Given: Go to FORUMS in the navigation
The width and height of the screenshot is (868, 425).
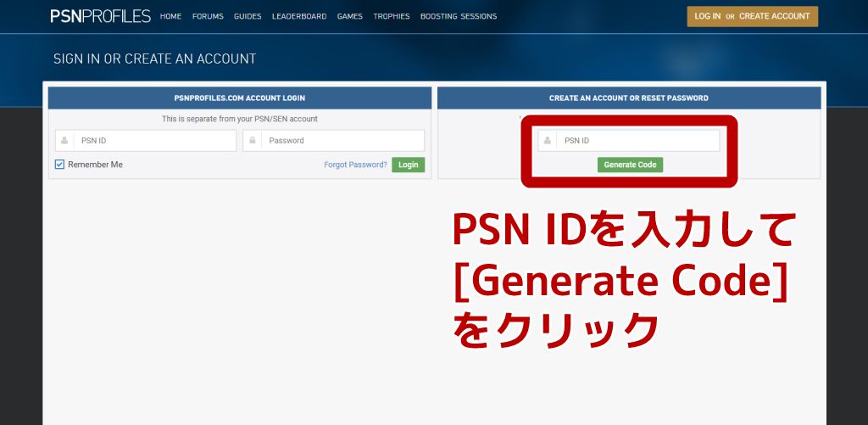Looking at the screenshot, I should (208, 17).
